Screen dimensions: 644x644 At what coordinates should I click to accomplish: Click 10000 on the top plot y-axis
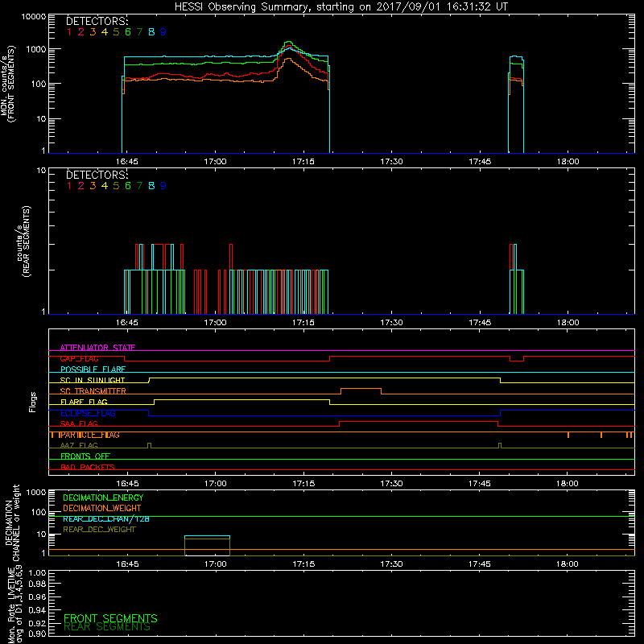coord(34,16)
